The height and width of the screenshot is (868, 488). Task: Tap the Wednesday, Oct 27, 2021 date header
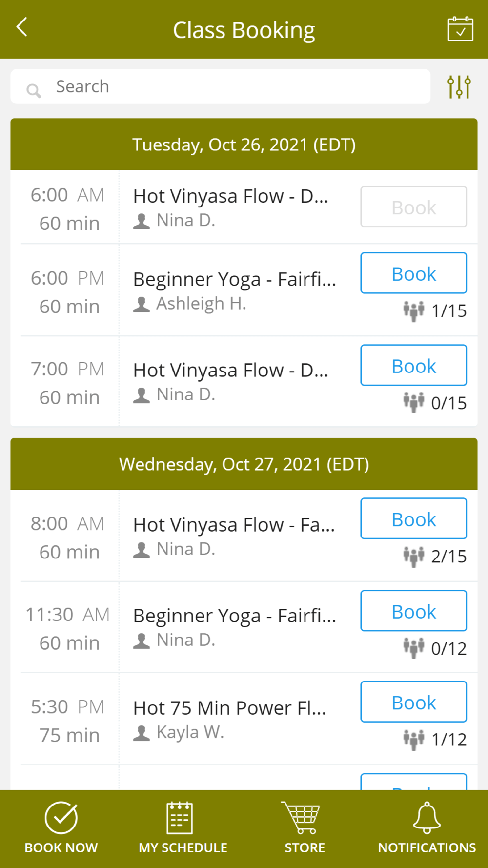click(x=244, y=464)
